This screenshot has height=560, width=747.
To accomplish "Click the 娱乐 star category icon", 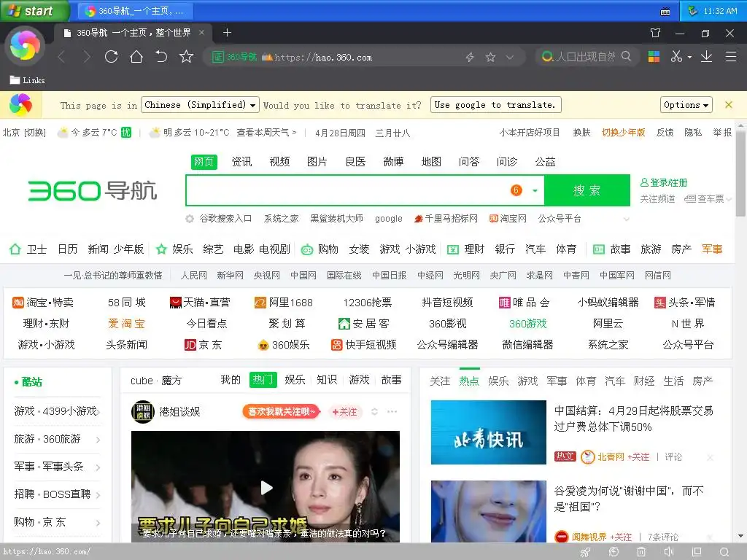I will [x=161, y=249].
